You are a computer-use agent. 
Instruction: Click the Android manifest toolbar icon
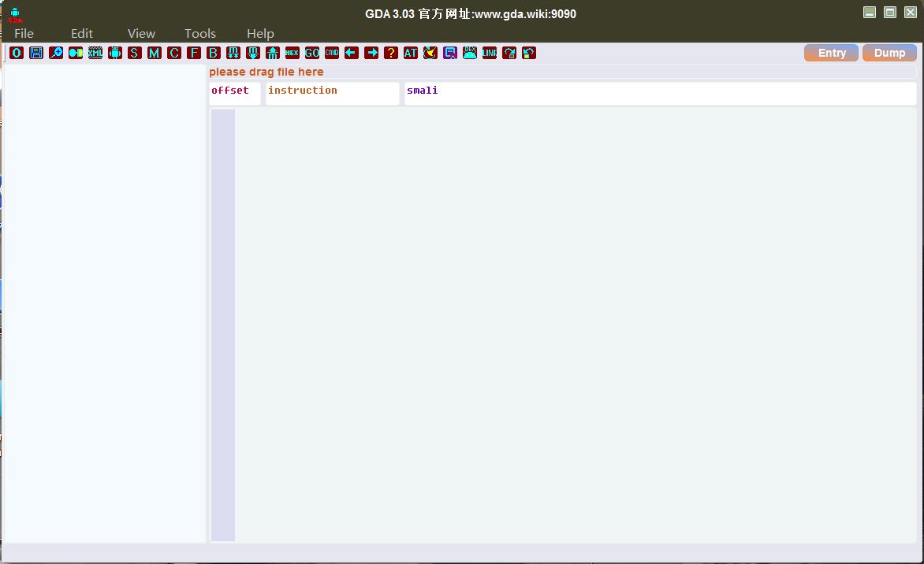[x=115, y=53]
